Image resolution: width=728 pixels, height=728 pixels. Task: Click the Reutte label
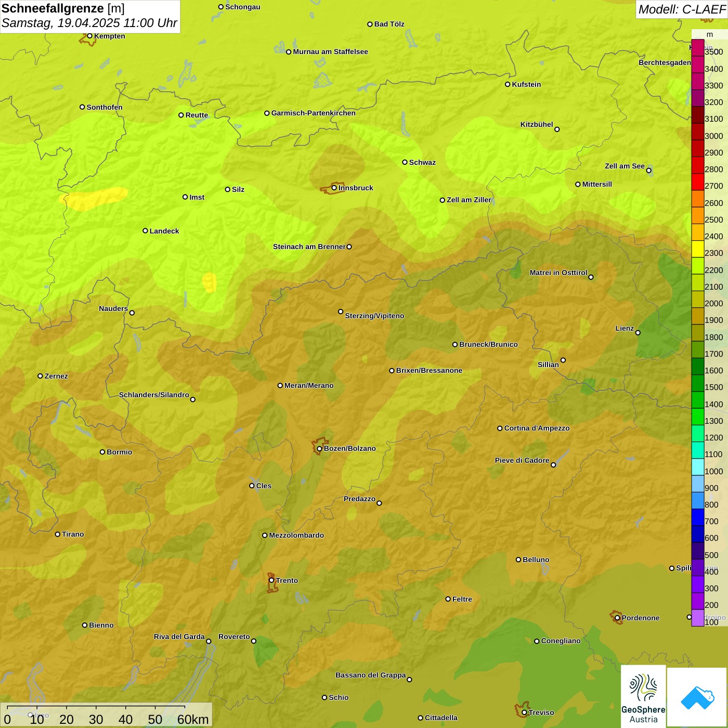(197, 115)
